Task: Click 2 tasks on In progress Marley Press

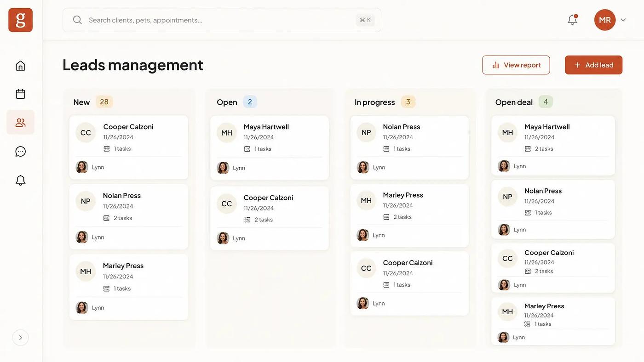Action: [397, 217]
